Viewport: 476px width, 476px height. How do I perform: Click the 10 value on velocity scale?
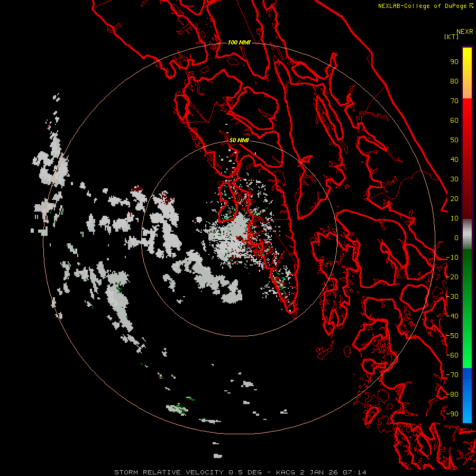[x=454, y=218]
